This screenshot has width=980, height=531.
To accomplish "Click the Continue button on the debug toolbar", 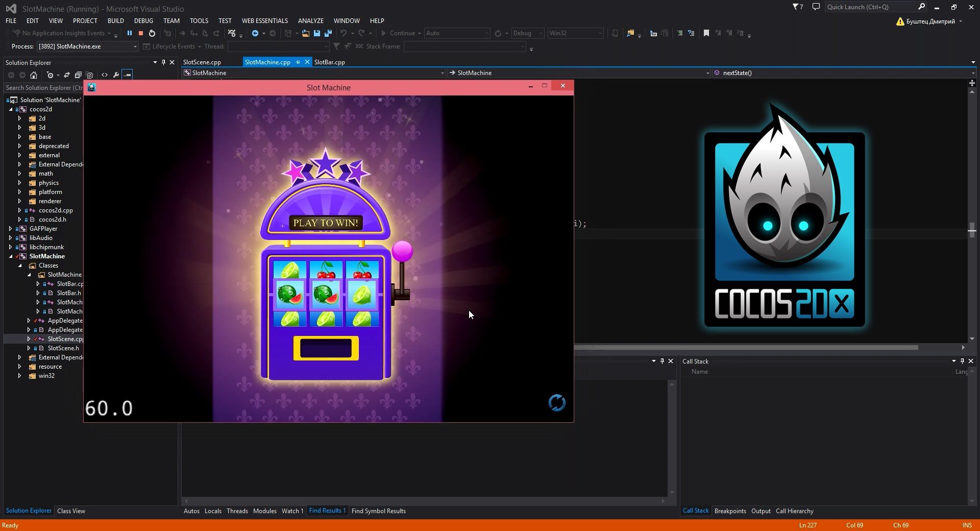I will (401, 33).
